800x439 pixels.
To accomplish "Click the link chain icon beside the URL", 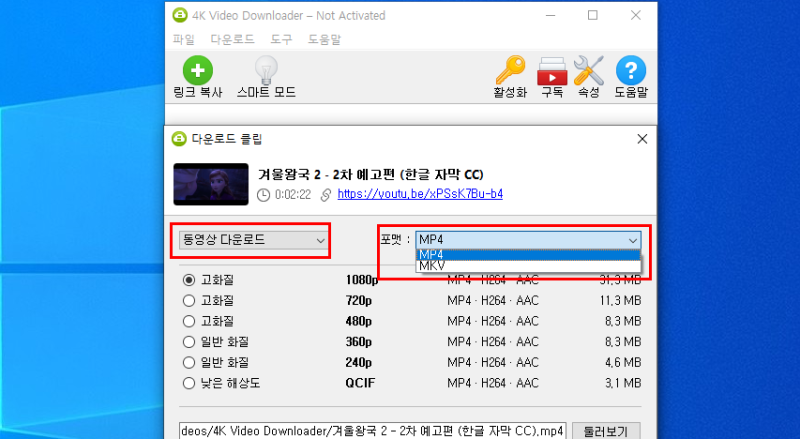I will [326, 194].
